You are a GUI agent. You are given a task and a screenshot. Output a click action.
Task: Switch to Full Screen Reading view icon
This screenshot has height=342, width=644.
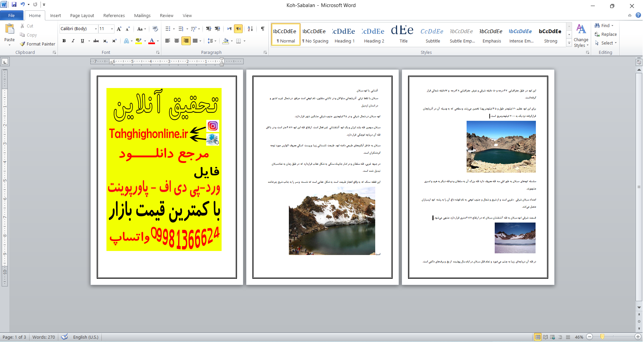point(545,337)
